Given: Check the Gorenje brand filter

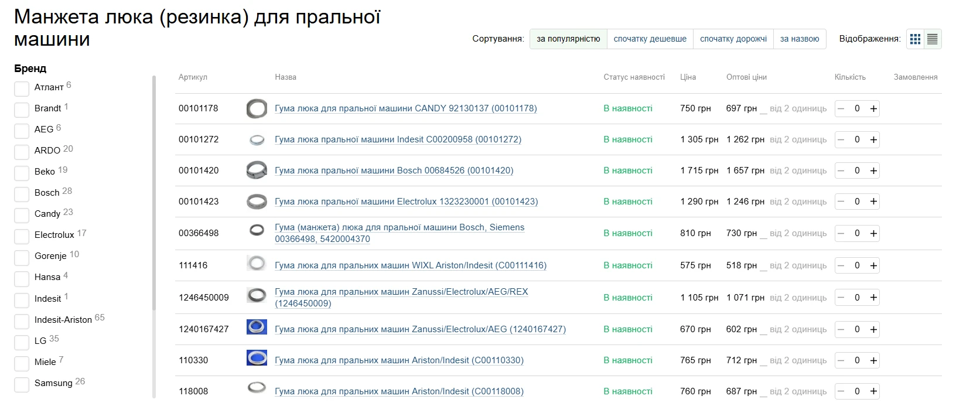Looking at the screenshot, I should pos(22,257).
